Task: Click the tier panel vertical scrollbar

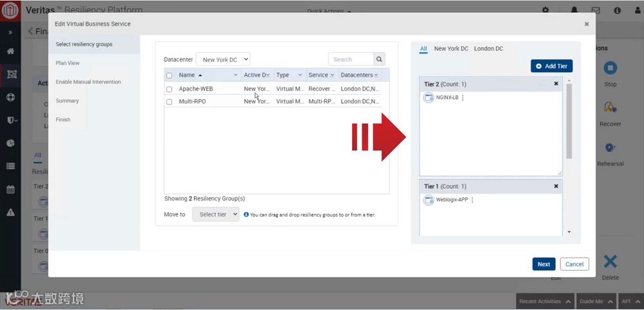Action: click(x=569, y=121)
